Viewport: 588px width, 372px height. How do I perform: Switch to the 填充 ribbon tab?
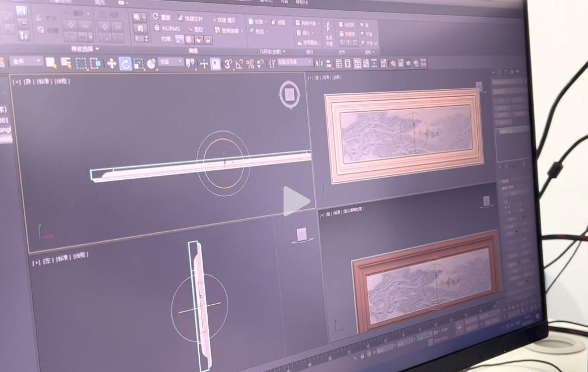pos(100,2)
